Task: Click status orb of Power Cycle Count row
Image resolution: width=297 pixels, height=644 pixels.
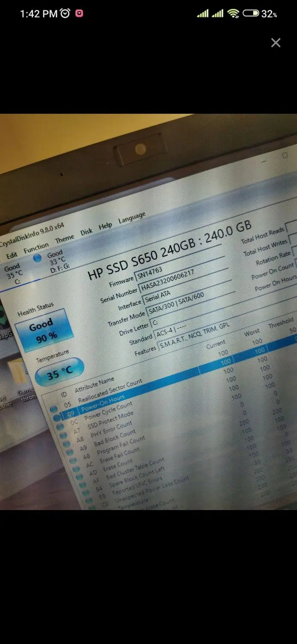Action: [61, 426]
